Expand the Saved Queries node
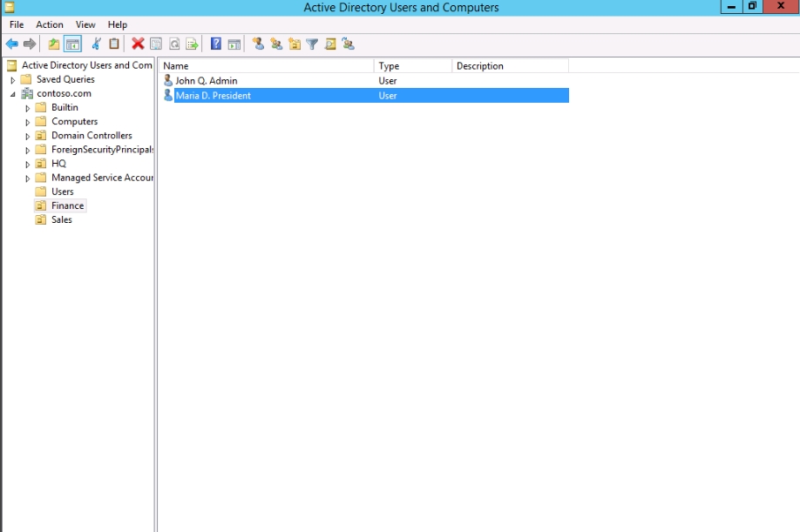This screenshot has height=532, width=800. click(x=13, y=80)
